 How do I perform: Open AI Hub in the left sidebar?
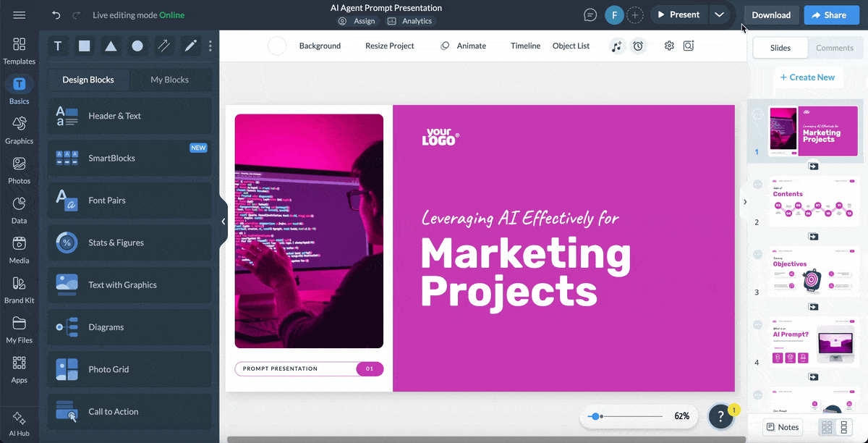20,424
